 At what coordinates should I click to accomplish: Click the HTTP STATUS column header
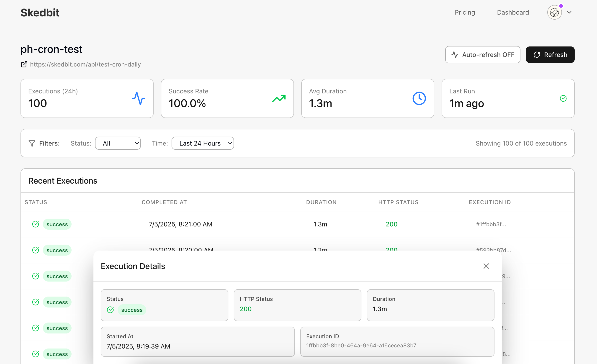tap(398, 202)
